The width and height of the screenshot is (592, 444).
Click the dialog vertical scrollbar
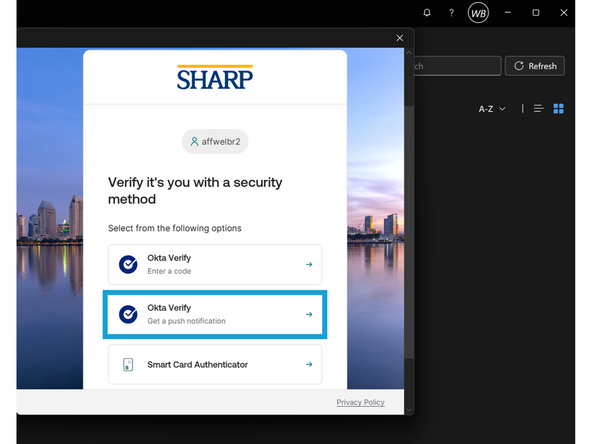[x=409, y=232]
